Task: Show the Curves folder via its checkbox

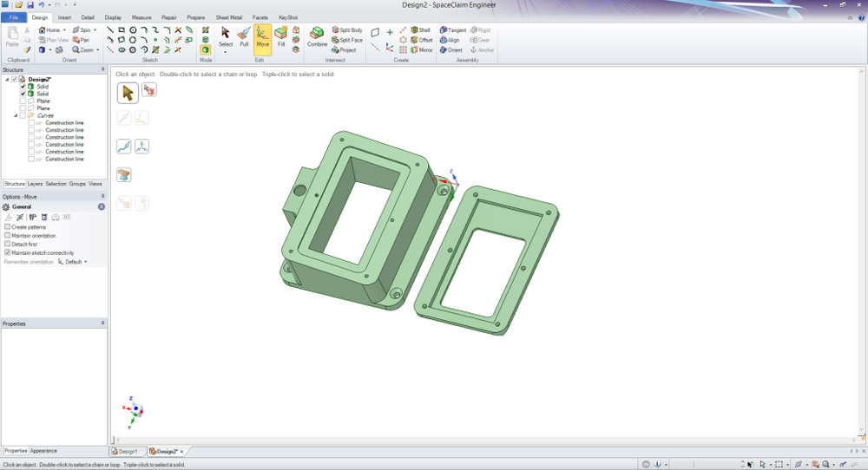Action: point(23,115)
